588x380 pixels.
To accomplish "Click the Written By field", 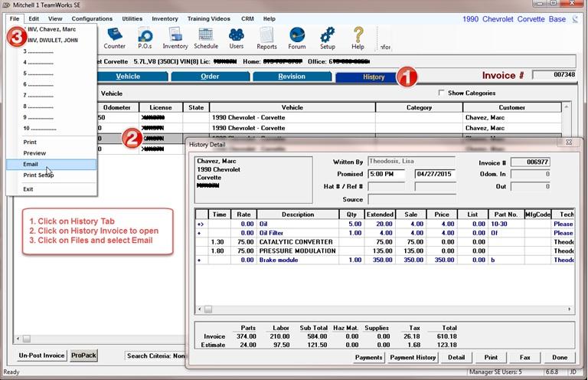I will point(411,162).
